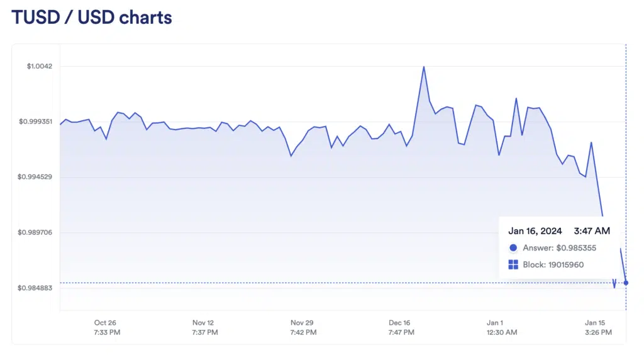Click the blue circle icon beside Answer

click(513, 248)
